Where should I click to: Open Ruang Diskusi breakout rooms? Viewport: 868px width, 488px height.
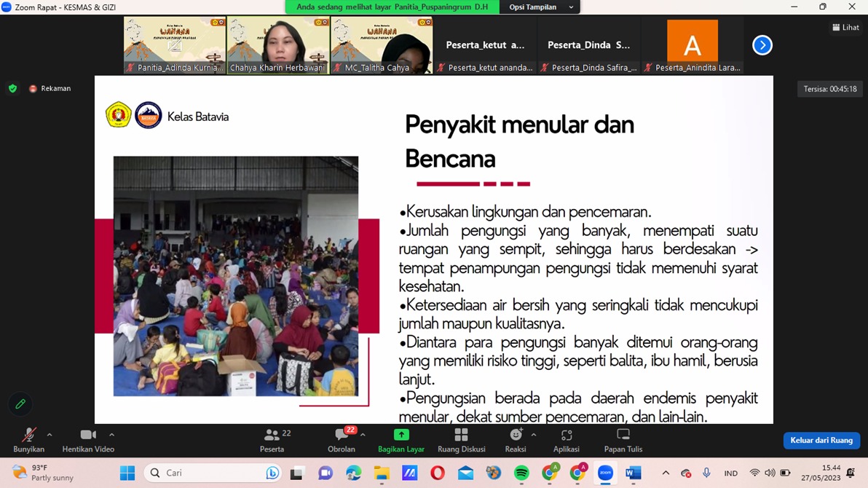pos(461,440)
